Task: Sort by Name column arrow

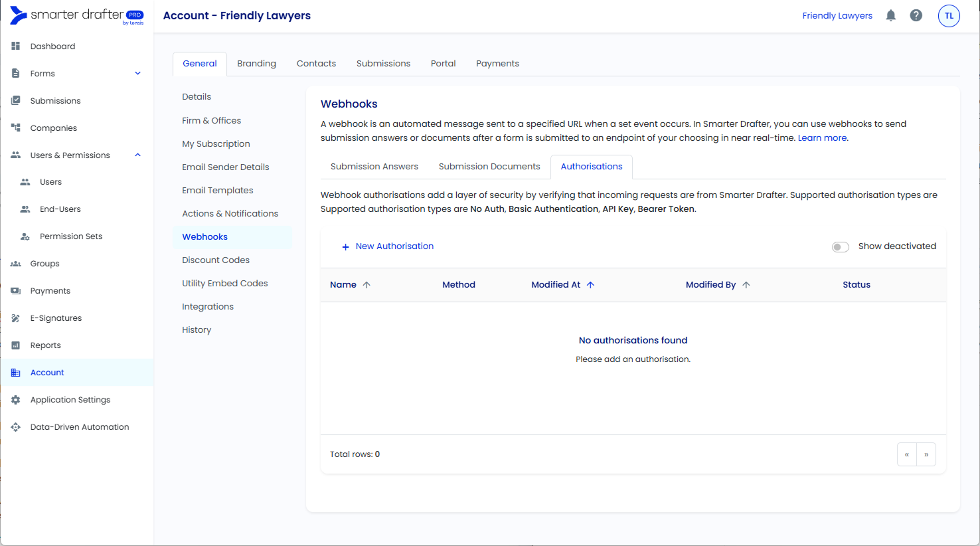Action: (367, 285)
